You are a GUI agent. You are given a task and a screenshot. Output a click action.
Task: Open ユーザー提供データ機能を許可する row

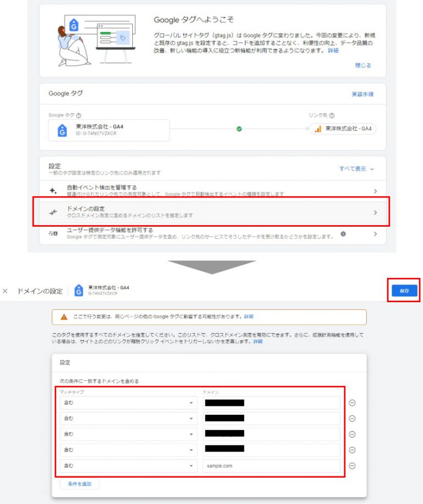coord(213,234)
